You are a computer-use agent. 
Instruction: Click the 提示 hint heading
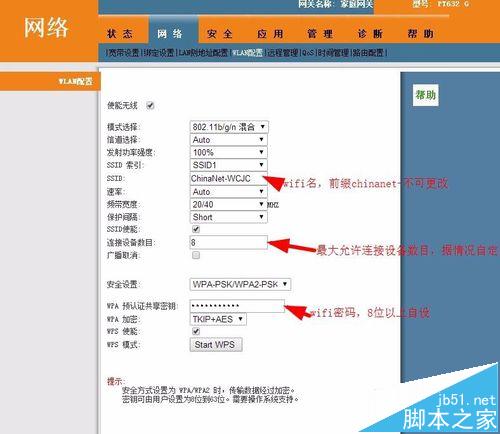tap(116, 381)
